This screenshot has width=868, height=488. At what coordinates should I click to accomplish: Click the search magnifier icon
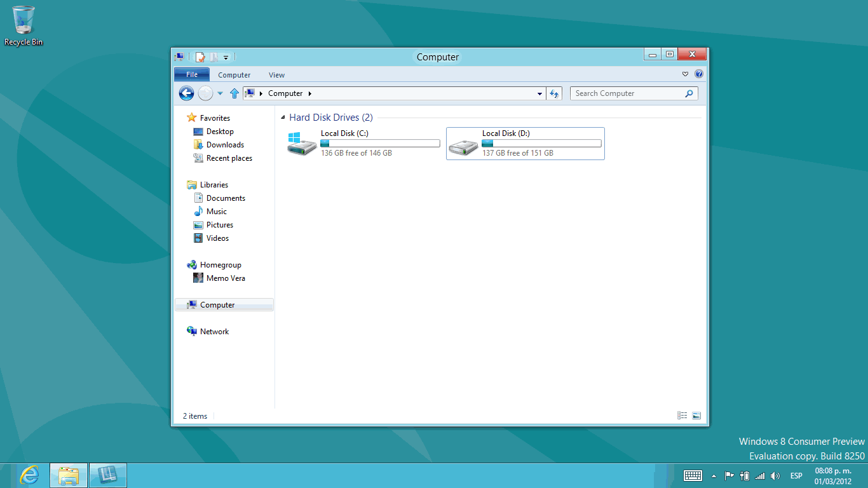click(689, 93)
